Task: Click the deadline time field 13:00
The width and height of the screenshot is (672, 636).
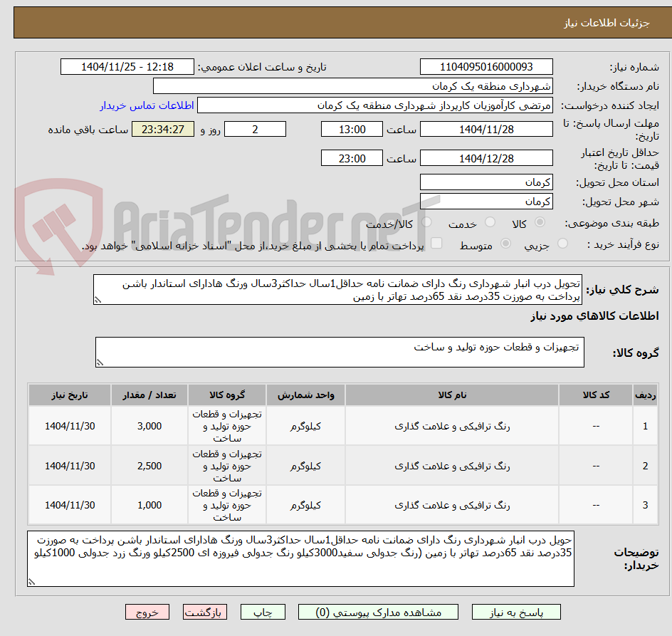Action: pos(352,129)
